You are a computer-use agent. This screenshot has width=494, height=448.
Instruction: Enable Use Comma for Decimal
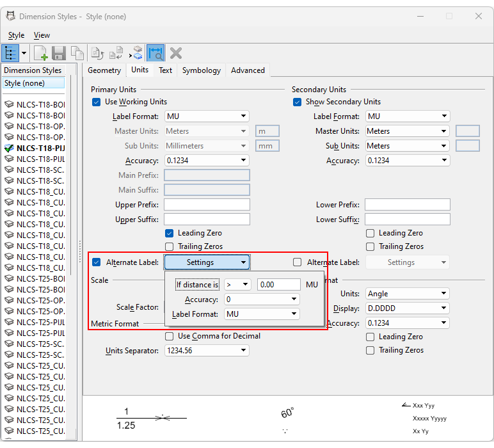[x=170, y=336]
